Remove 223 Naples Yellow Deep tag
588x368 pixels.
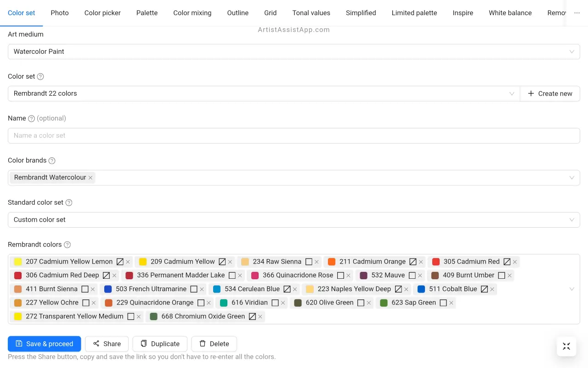coord(406,289)
